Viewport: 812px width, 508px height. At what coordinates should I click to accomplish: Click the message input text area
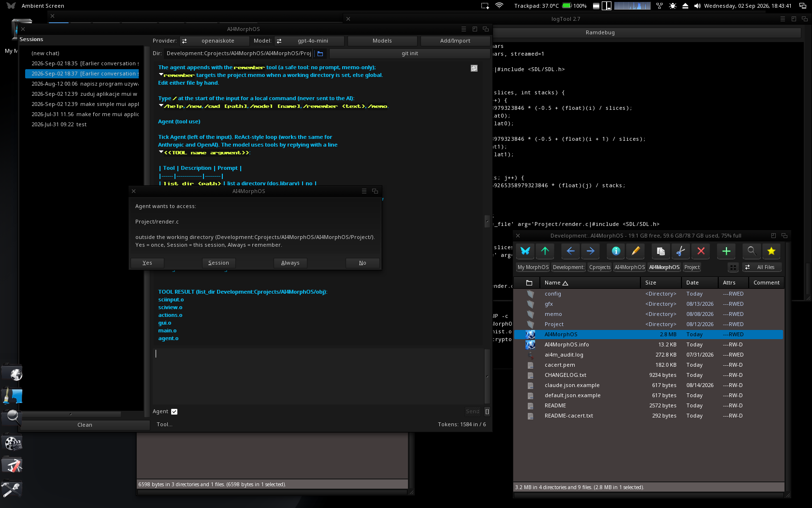point(319,376)
